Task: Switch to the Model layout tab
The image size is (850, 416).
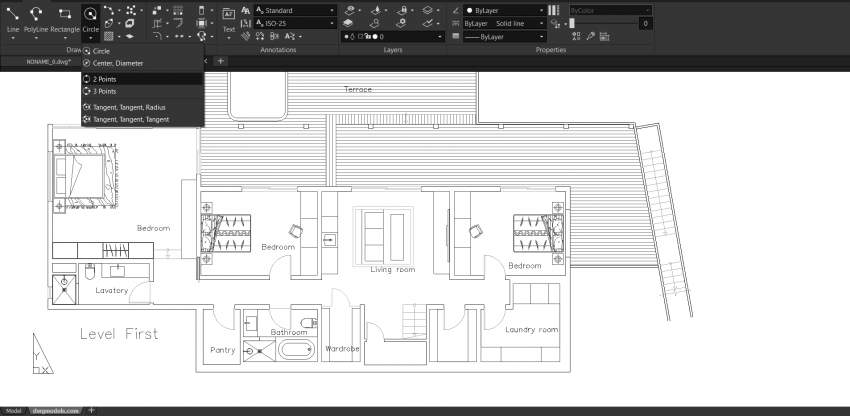Action: coord(14,411)
